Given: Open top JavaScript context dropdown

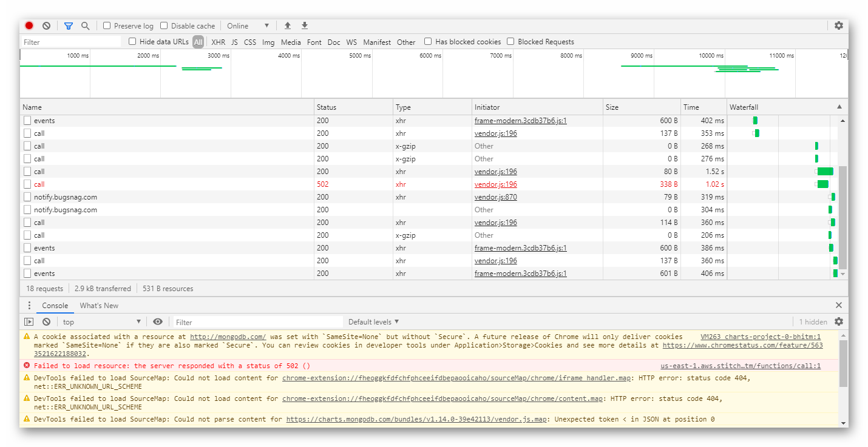Looking at the screenshot, I should click(x=101, y=322).
